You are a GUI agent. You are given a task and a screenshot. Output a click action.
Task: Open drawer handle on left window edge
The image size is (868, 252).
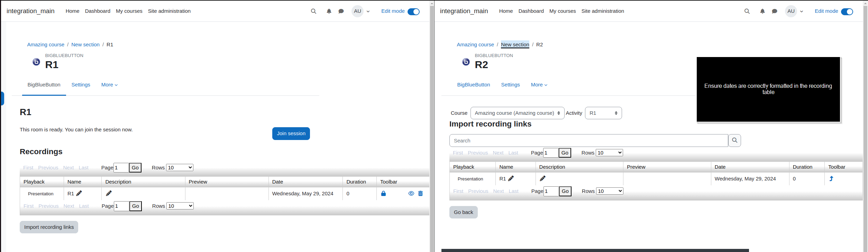pyautogui.click(x=2, y=99)
